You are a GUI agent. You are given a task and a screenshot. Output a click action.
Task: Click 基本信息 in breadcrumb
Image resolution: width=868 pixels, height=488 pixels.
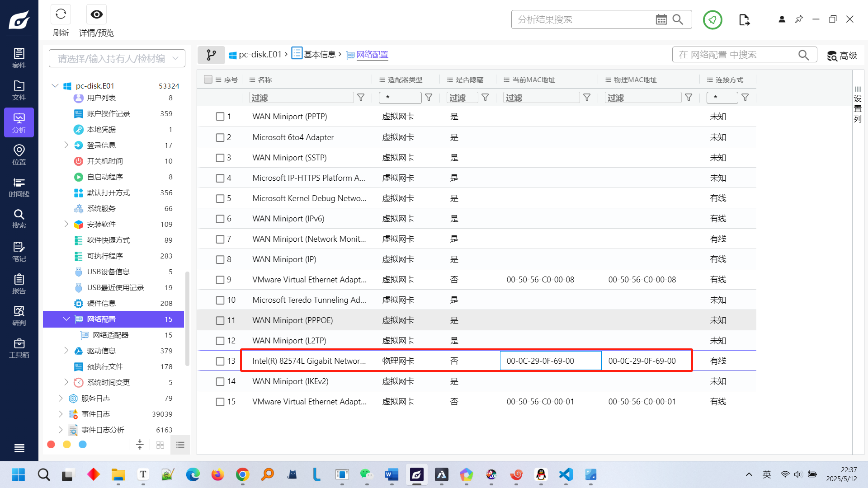coord(320,55)
